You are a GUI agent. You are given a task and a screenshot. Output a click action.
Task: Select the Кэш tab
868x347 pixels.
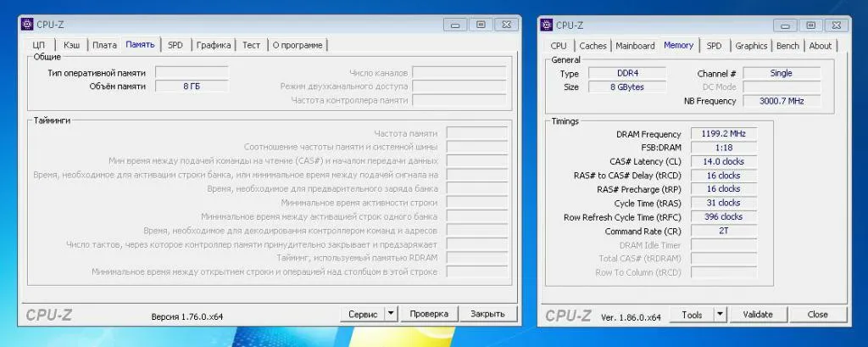coord(72,45)
